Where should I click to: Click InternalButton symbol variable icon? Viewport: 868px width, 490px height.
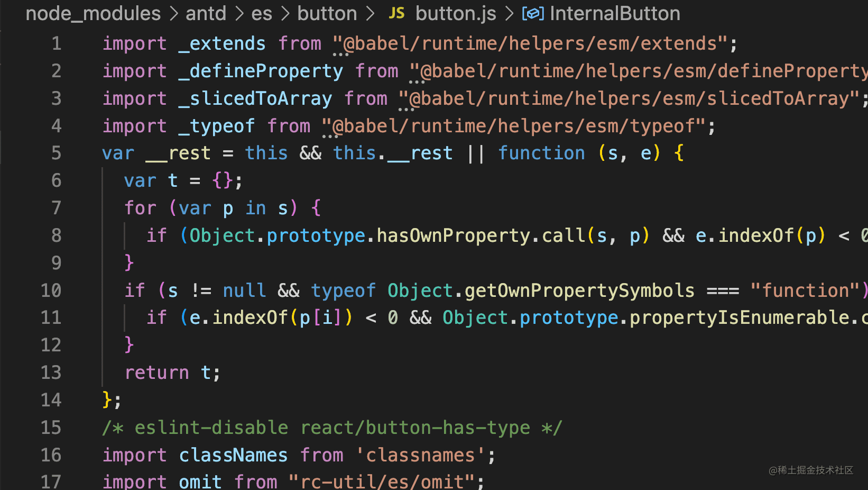[533, 13]
